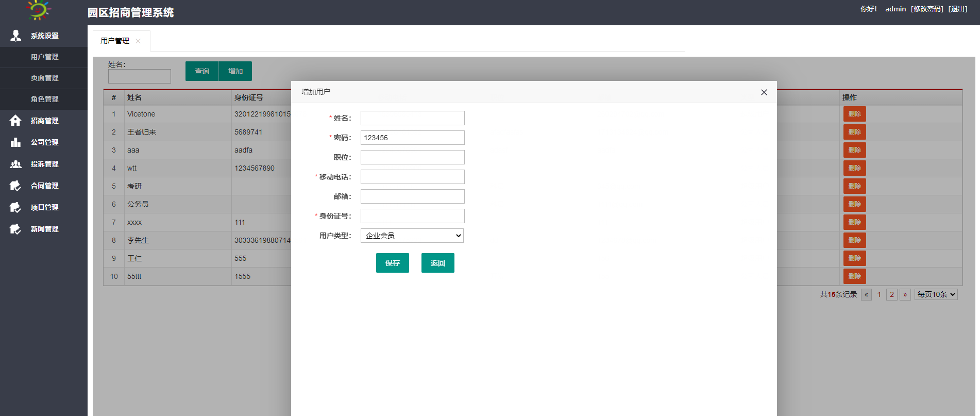
Task: Open the 每页10条 page size dropdown
Action: point(936,294)
